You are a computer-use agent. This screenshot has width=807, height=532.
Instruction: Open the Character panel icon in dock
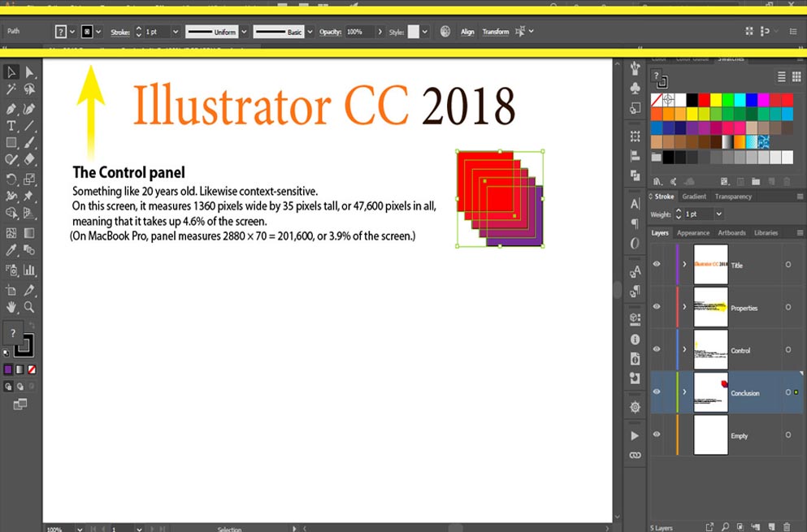tap(635, 204)
